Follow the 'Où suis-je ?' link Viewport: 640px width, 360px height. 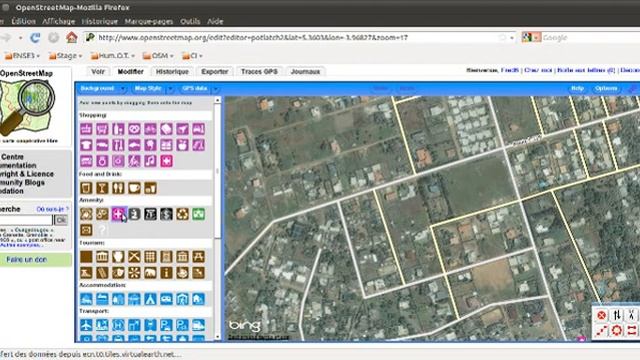coord(53,209)
